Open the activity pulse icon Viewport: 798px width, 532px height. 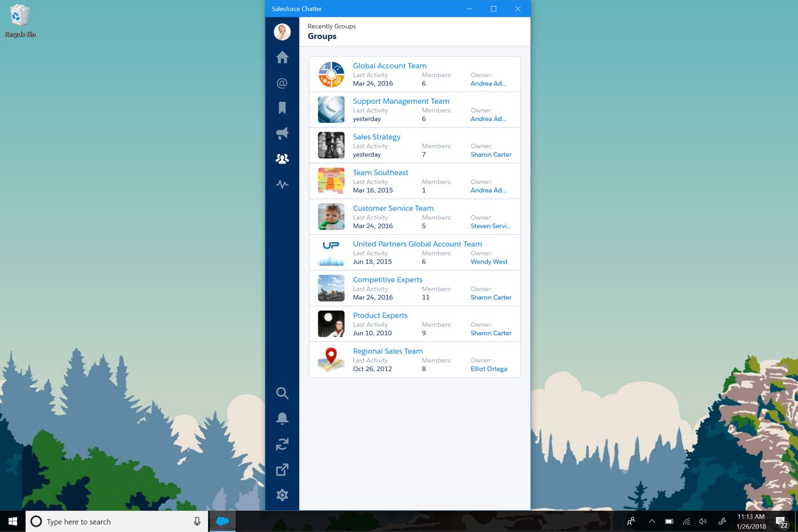[x=282, y=184]
